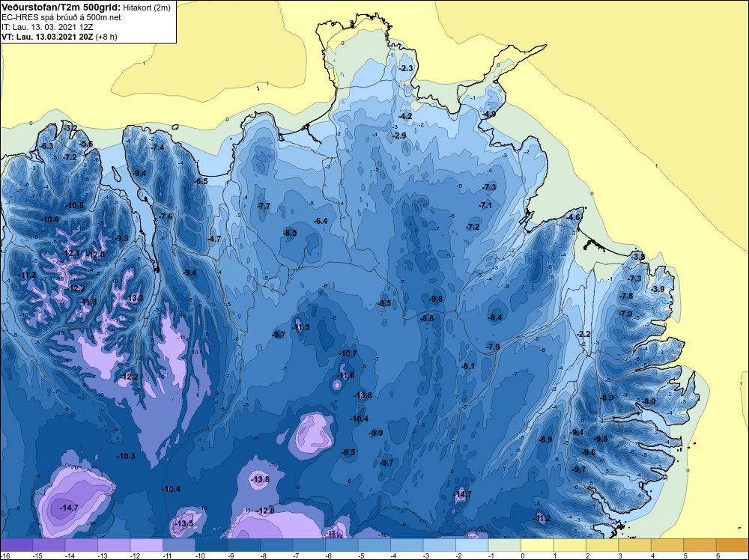Click the -5.6 temperature label
749x560 pixels.
click(x=86, y=144)
